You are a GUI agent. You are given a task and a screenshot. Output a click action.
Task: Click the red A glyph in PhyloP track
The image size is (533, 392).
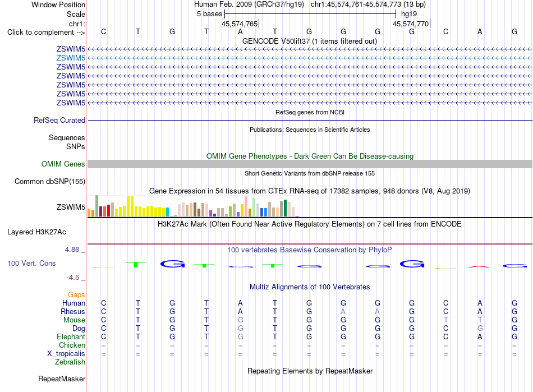[x=479, y=266]
